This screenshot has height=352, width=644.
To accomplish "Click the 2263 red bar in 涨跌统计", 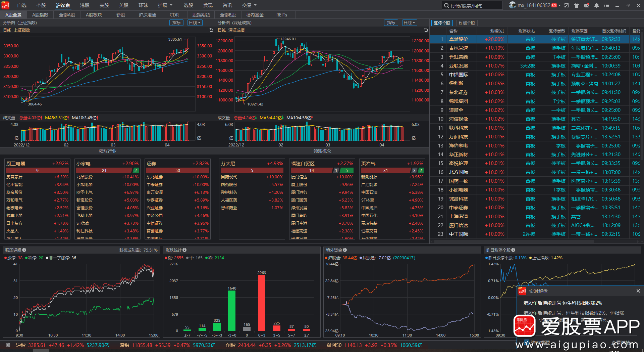I will pos(262,303).
